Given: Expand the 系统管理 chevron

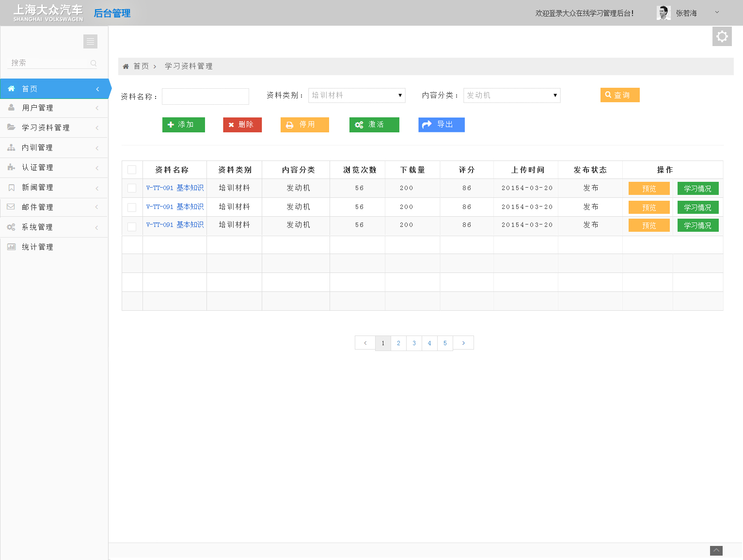Looking at the screenshot, I should tap(97, 227).
